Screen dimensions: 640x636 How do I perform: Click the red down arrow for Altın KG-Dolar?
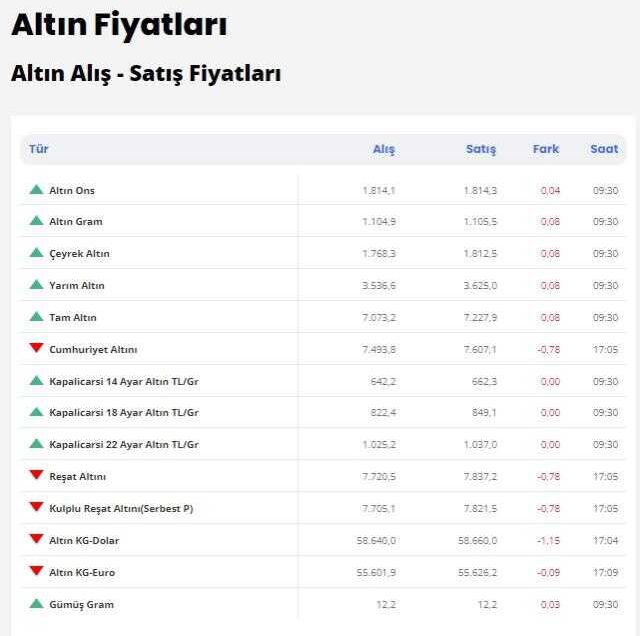36,538
